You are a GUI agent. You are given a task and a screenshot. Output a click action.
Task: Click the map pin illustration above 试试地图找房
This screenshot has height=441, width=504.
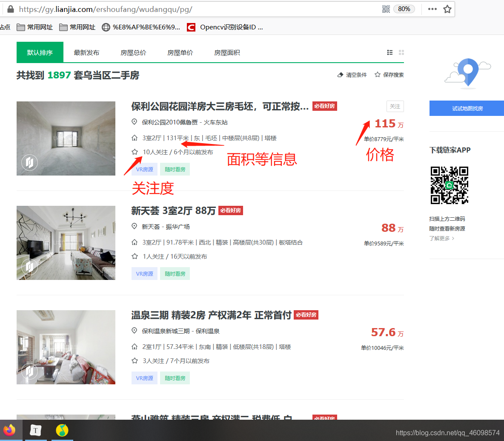pos(468,73)
